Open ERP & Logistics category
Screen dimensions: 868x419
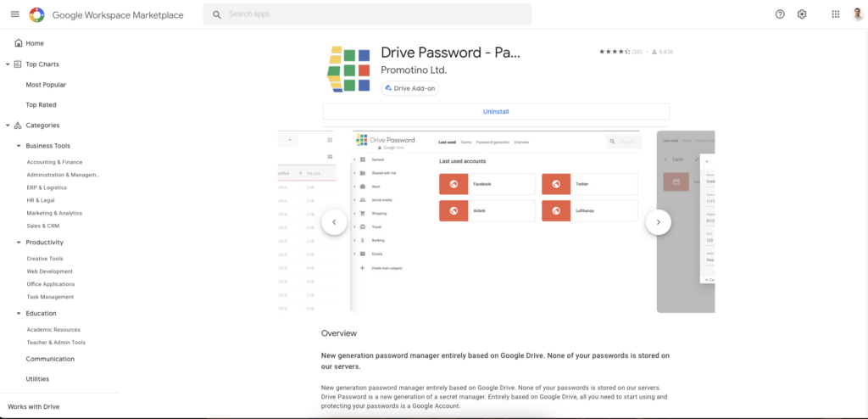click(47, 188)
